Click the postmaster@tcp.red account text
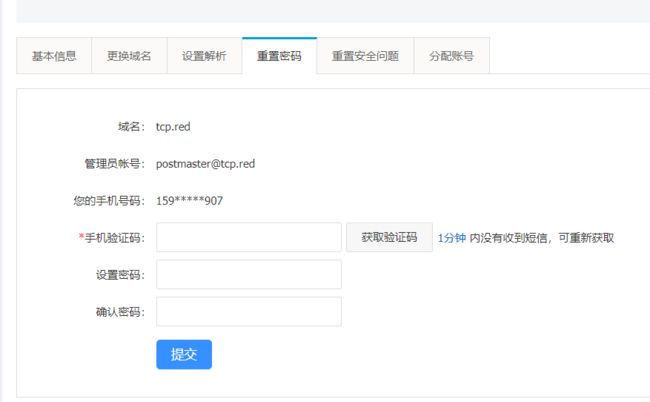The height and width of the screenshot is (402, 650). pos(205,164)
